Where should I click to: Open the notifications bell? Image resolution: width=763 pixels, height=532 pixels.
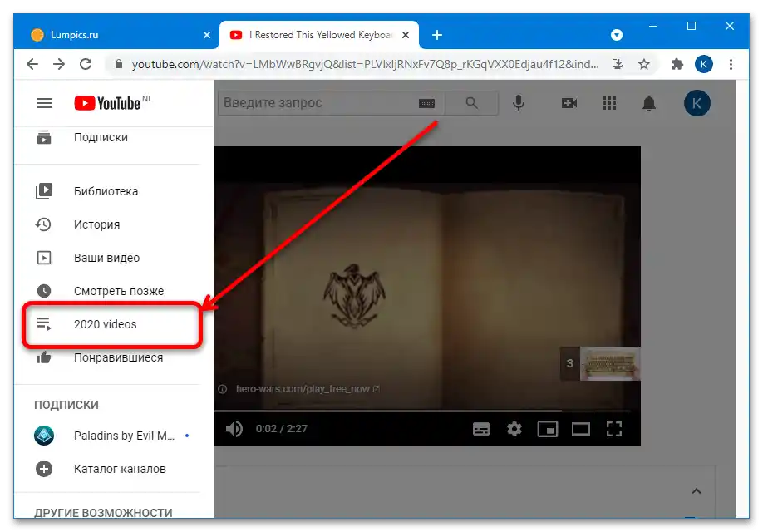coord(649,103)
